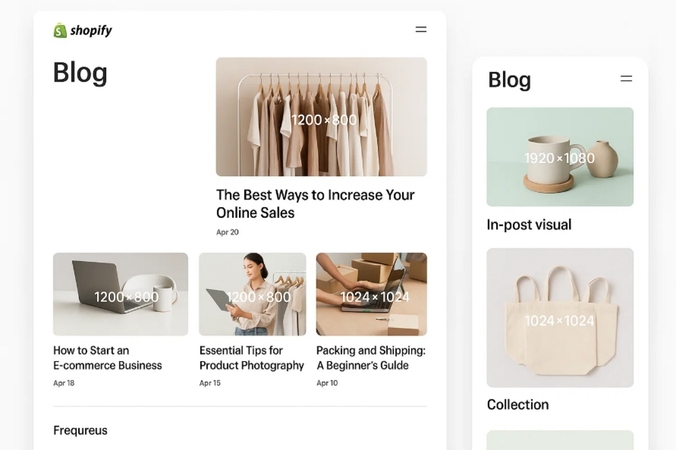Image resolution: width=676 pixels, height=450 pixels.
Task: Select the 'In-post visual' label
Action: tap(529, 225)
